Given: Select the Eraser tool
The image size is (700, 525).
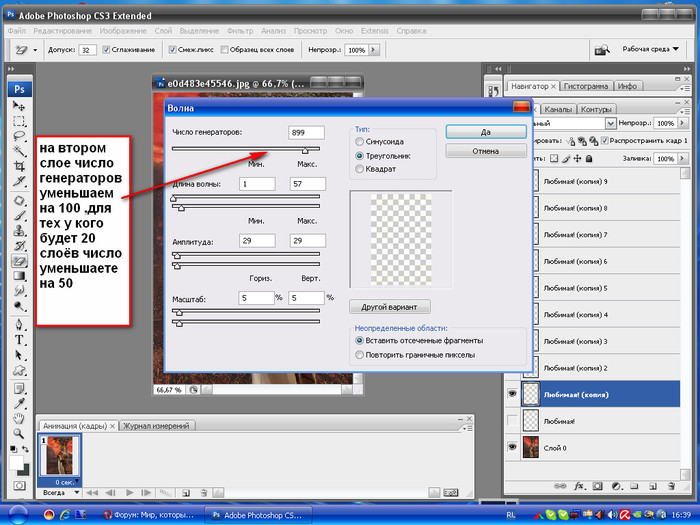Looking at the screenshot, I should point(19,261).
